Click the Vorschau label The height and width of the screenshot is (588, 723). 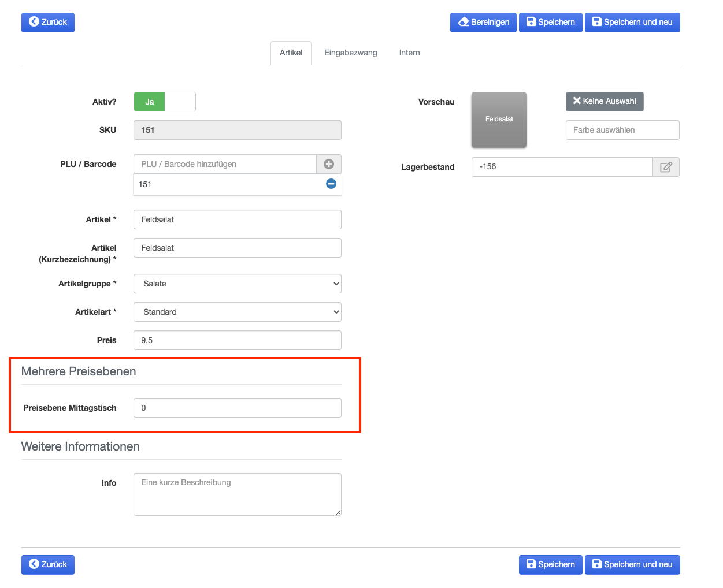436,102
